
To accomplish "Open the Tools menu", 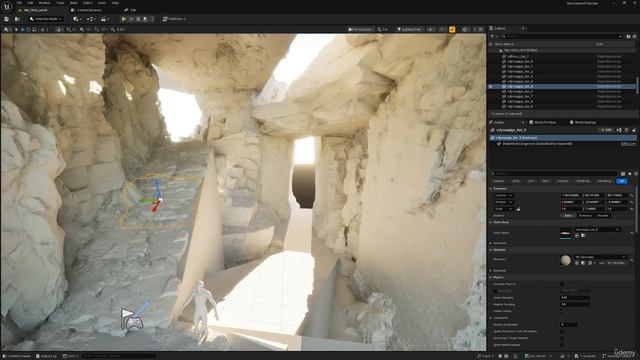I will (60, 3).
